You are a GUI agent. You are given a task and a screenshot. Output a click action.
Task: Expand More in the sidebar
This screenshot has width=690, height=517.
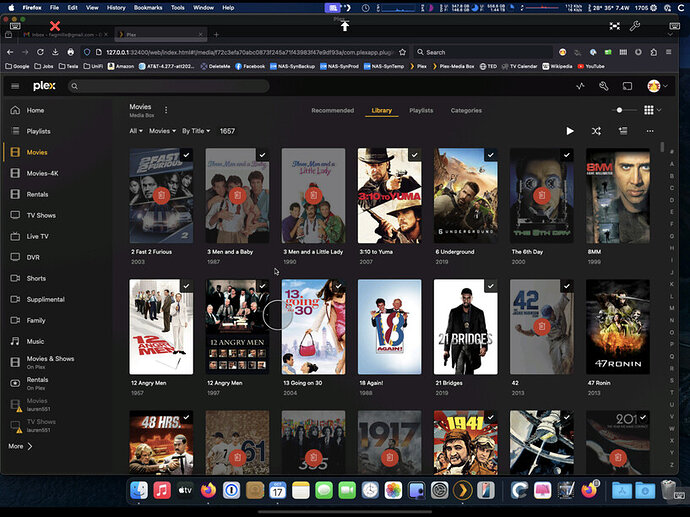point(20,446)
